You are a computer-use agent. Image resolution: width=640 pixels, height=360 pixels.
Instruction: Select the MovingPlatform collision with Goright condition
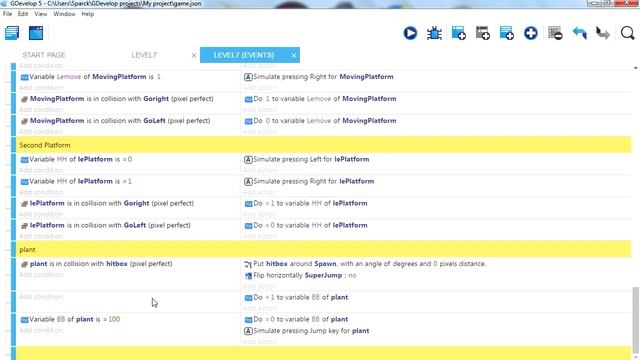pos(117,99)
